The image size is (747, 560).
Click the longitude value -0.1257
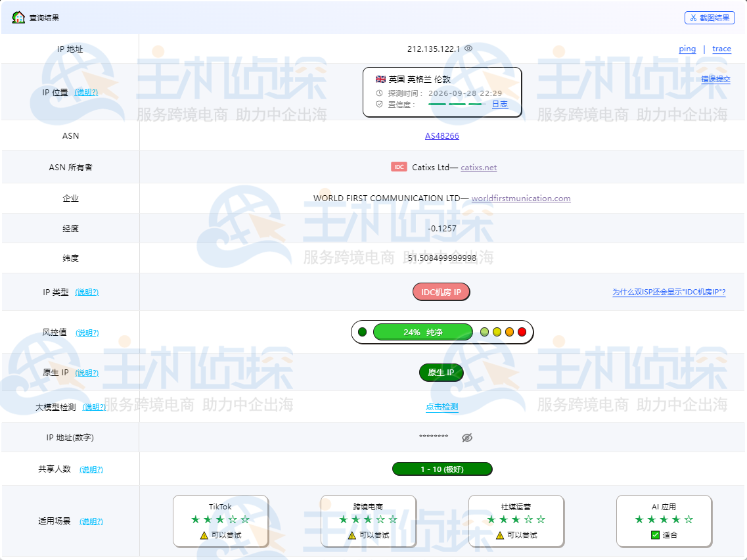click(441, 229)
